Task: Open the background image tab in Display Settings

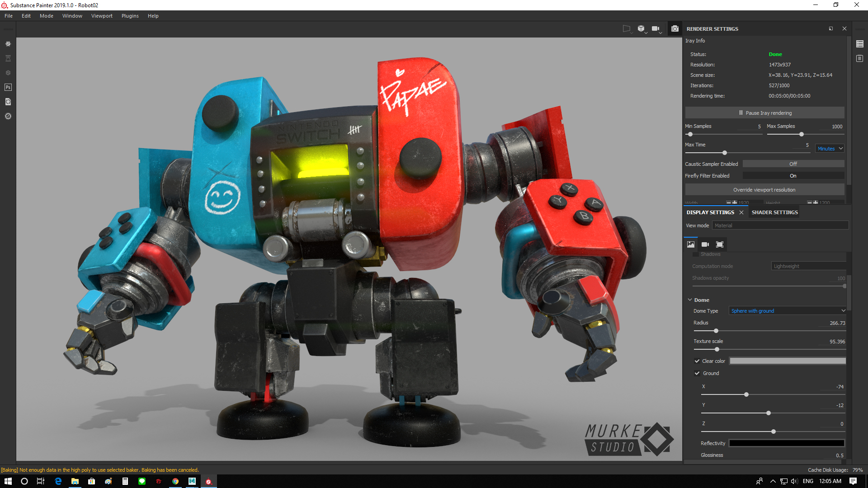Action: click(x=691, y=244)
